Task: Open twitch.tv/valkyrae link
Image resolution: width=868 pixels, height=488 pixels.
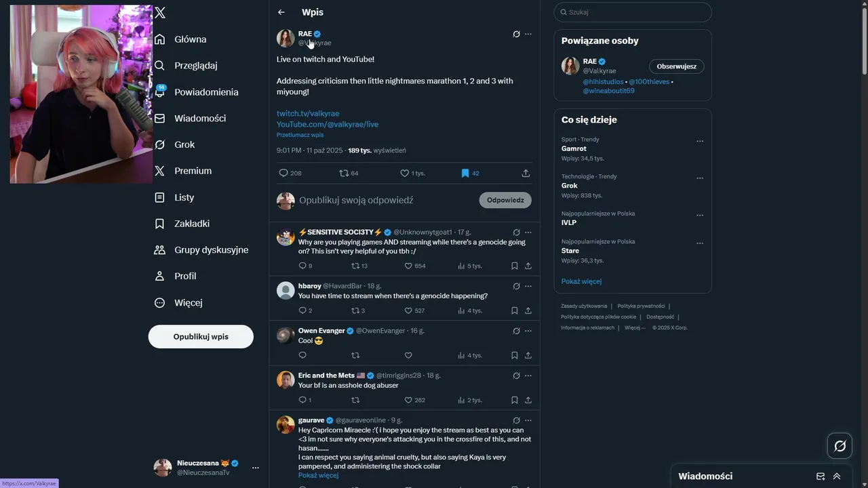Action: 308,113
